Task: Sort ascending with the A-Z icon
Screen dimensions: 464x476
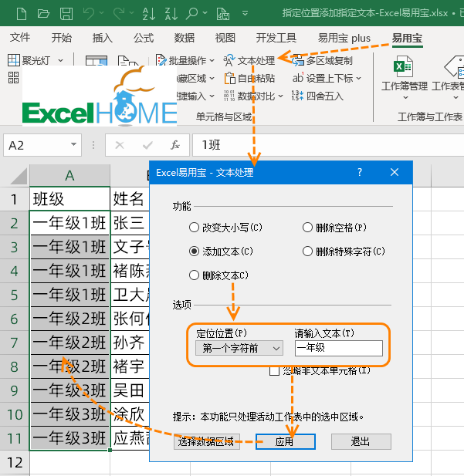Action: pos(149,13)
